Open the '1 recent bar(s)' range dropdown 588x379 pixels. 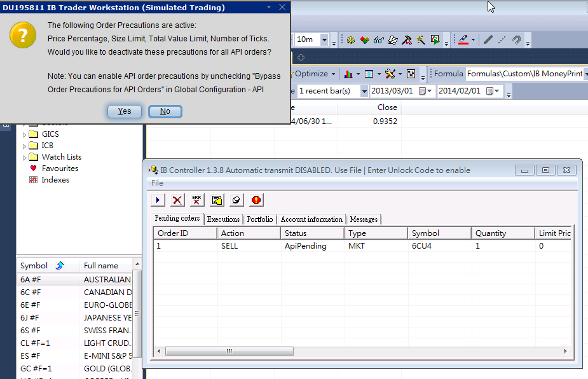click(364, 91)
